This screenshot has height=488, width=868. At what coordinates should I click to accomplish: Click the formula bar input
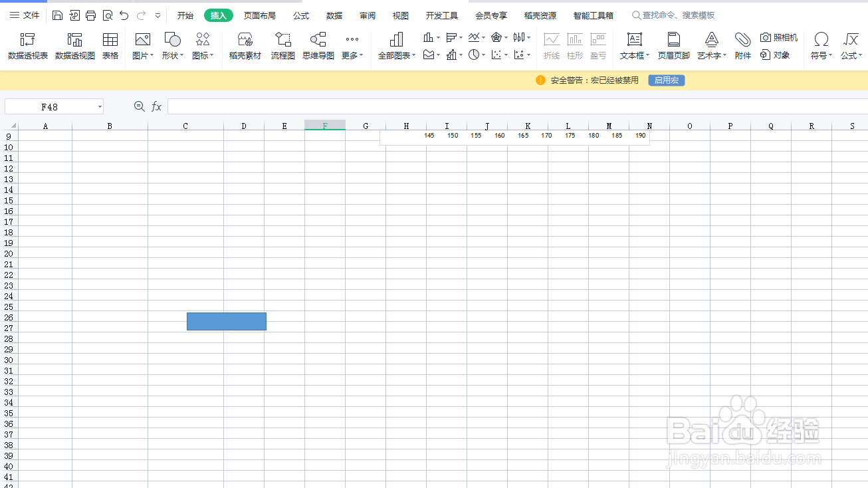click(518, 106)
